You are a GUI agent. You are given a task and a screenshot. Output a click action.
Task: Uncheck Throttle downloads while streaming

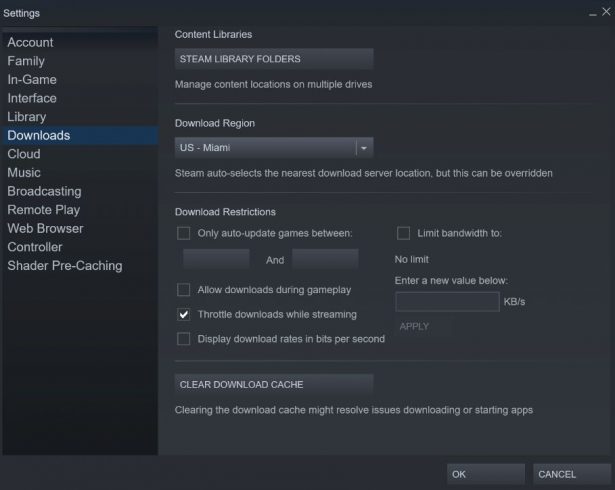(x=184, y=315)
